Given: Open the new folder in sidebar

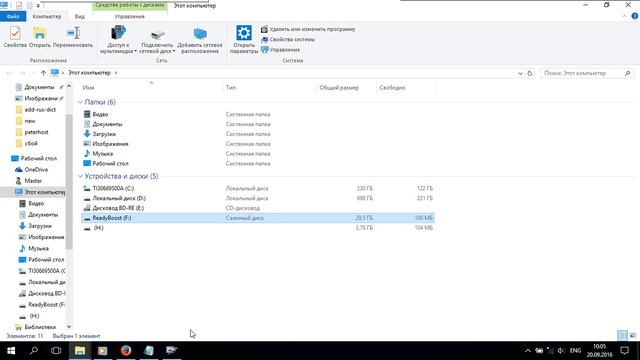Looking at the screenshot, I should [x=30, y=121].
